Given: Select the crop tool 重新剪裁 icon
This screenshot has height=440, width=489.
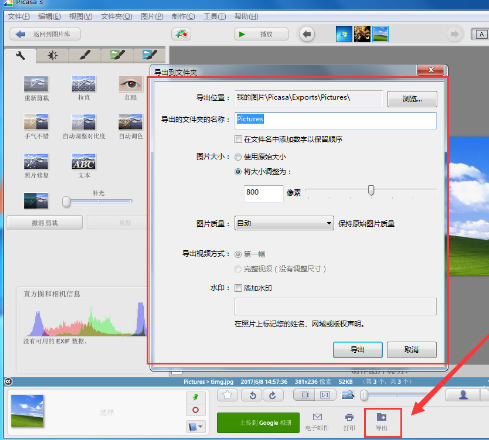Looking at the screenshot, I should (36, 84).
